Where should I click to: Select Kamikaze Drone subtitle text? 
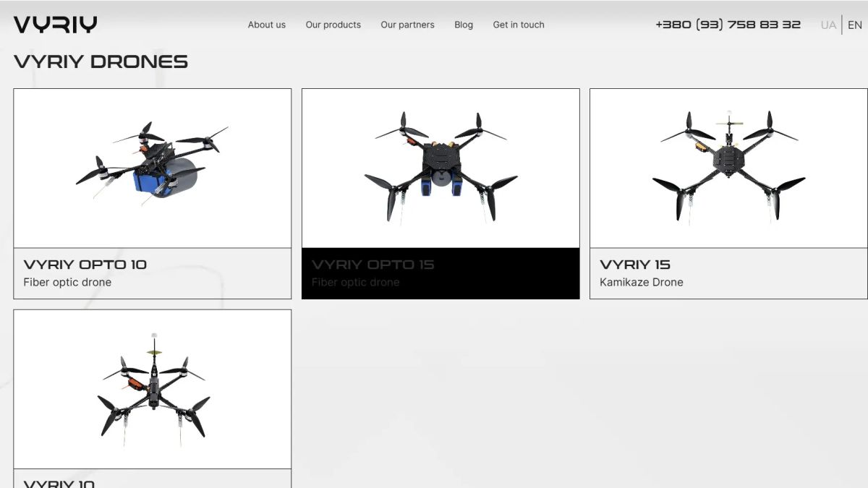(642, 283)
